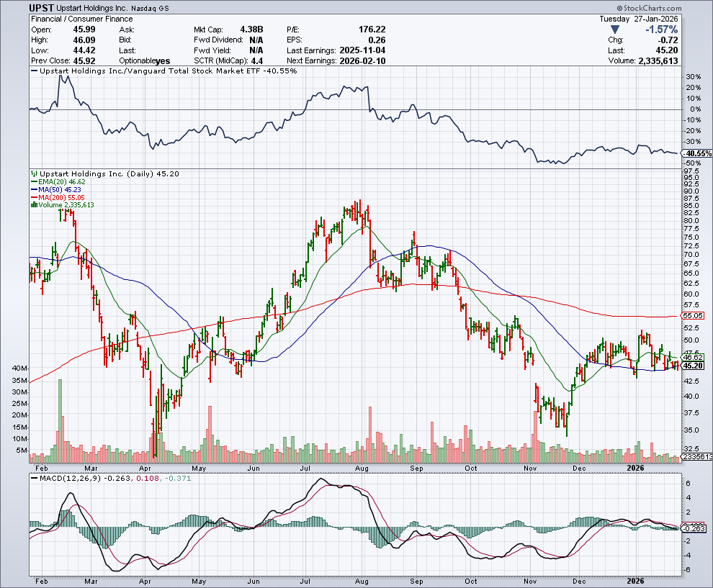Click the 46.62 EMA price axis label
Image resolution: width=713 pixels, height=588 pixels.
click(x=693, y=357)
